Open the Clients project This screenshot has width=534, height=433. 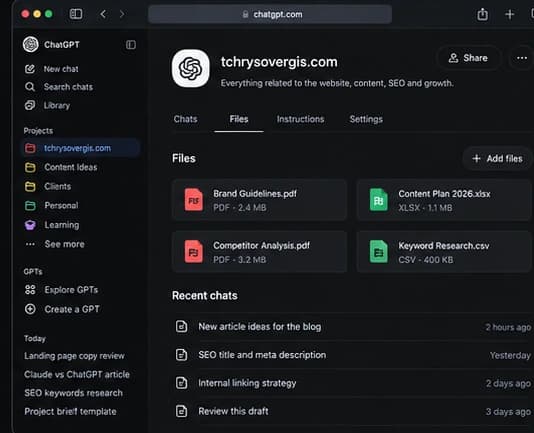[58, 186]
